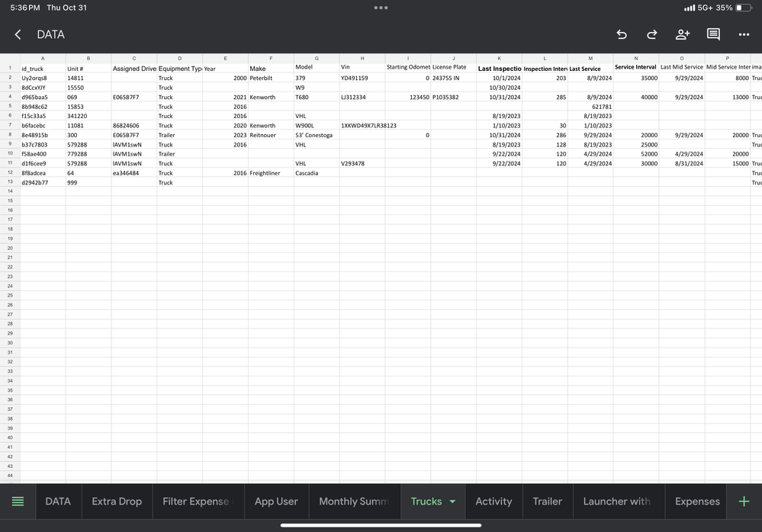
Task: Select Assigned Driver cell 86824606
Action: coord(134,126)
